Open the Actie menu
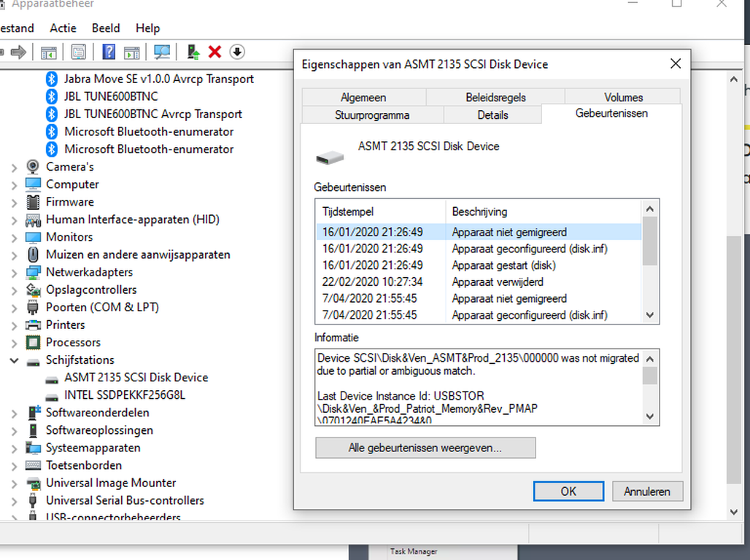 pyautogui.click(x=63, y=28)
